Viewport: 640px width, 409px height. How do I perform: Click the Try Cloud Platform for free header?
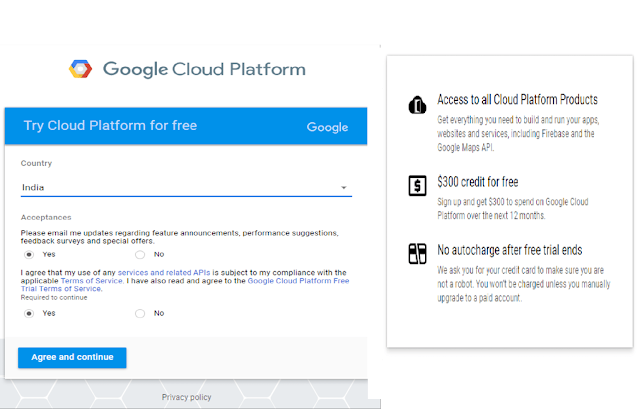110,126
